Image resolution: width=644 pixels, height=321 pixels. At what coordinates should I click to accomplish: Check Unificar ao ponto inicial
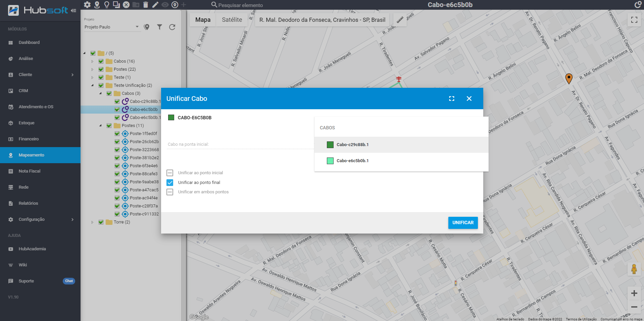170,173
